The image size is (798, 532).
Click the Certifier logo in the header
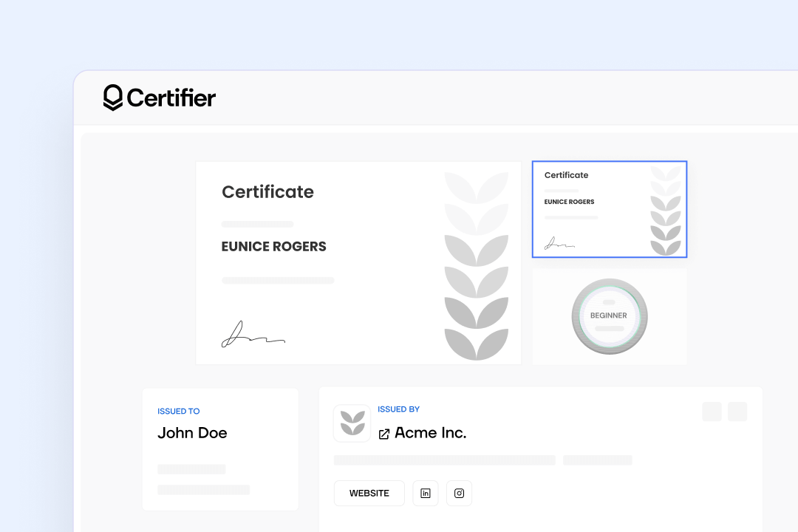point(160,98)
